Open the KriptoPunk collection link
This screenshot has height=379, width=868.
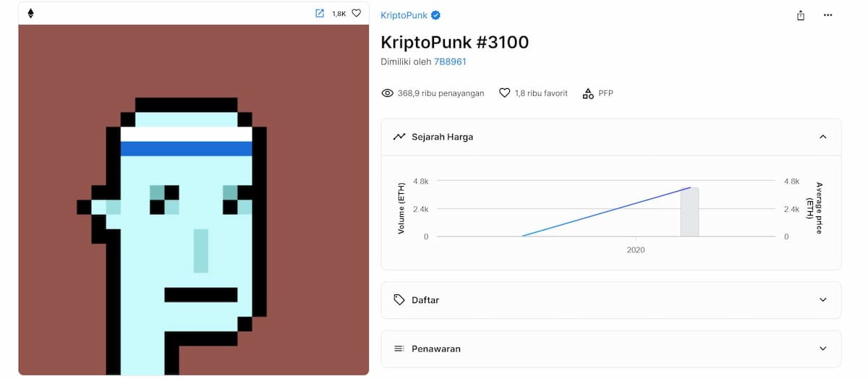point(404,15)
